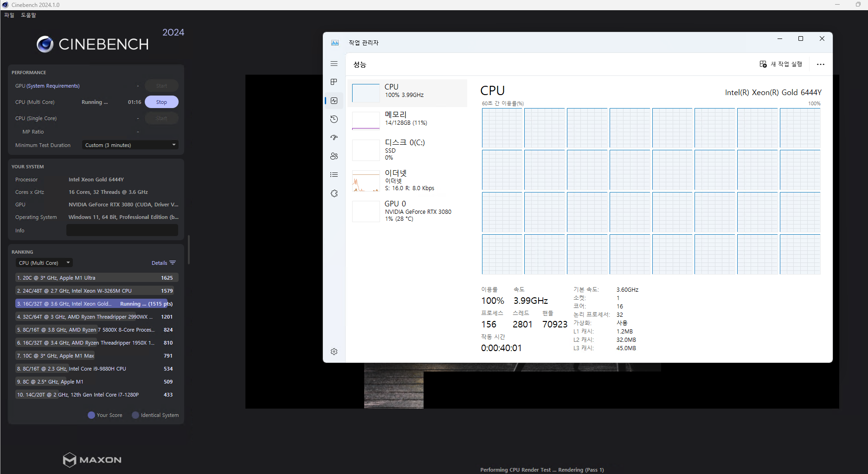Close the Task Manager window
The height and width of the screenshot is (474, 868).
[822, 38]
